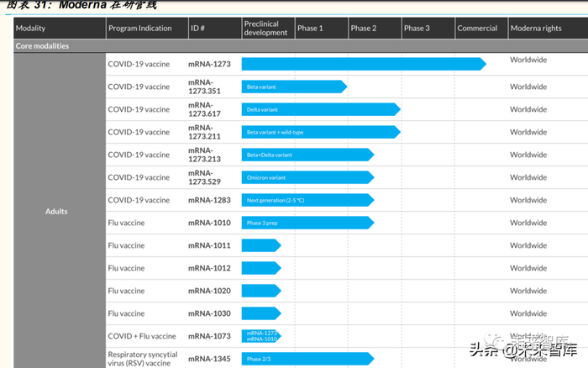Click the chart title 图表 31 Moderna
This screenshot has height=368, width=588.
point(81,4)
